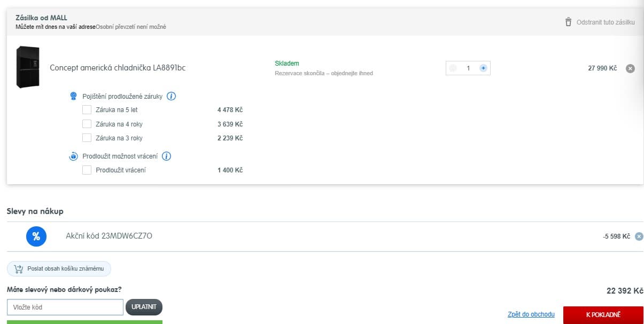The height and width of the screenshot is (324, 644).
Task: Click the Záruka na 4 roky label
Action: (x=119, y=124)
